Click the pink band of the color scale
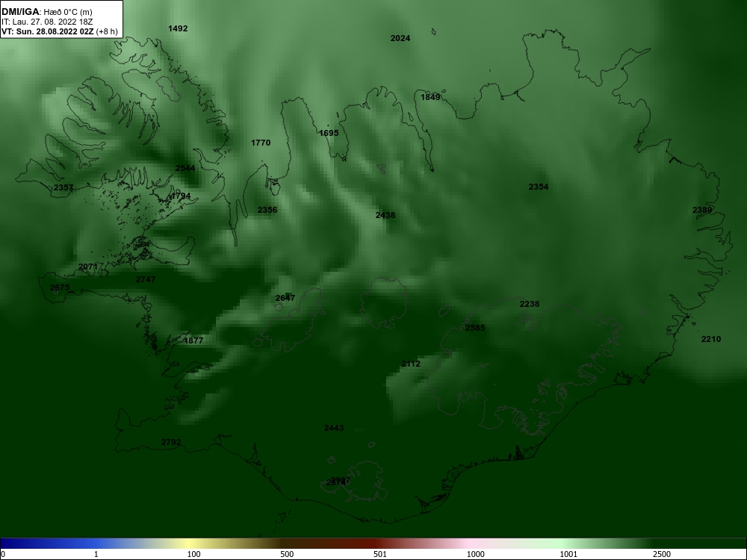This screenshot has width=747, height=560. 469,544
